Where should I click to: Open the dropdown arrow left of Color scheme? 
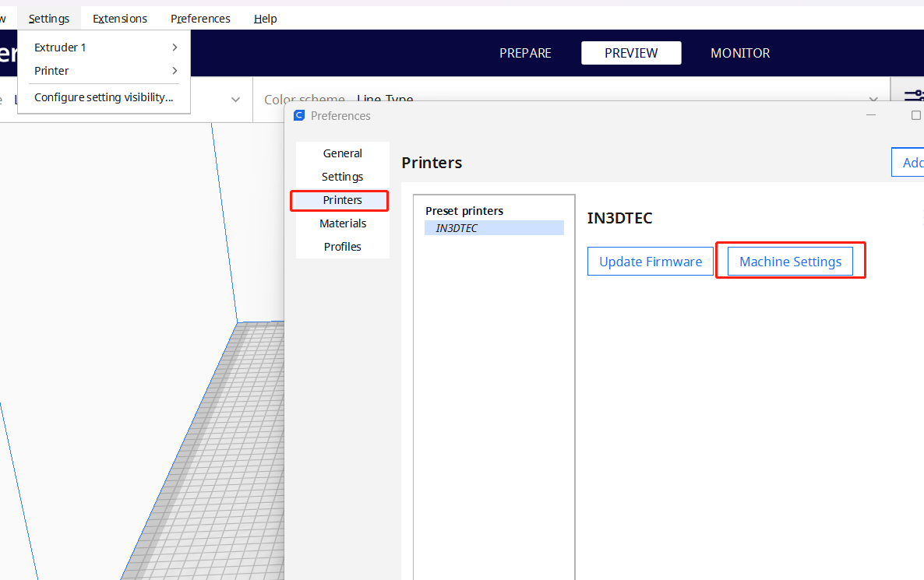click(236, 100)
